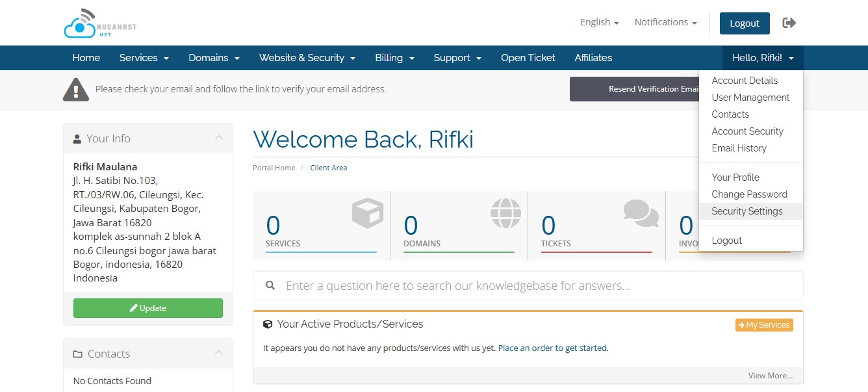The width and height of the screenshot is (868, 392).
Task: Open Change Password from the dropdown menu
Action: pos(749,194)
